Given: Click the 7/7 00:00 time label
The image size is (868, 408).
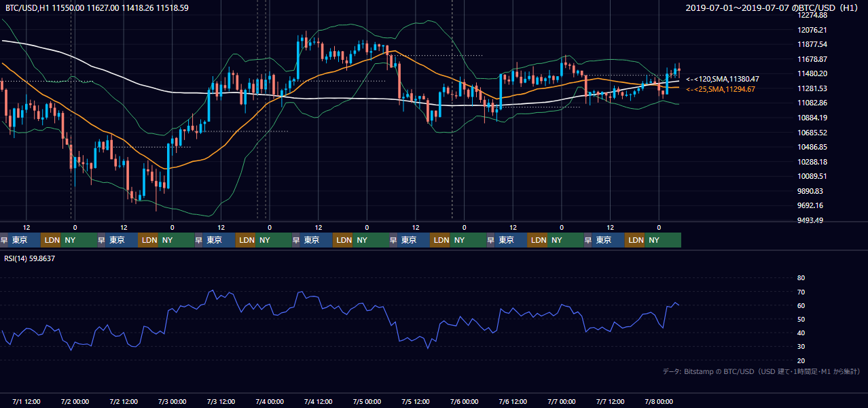Looking at the screenshot, I should tap(562, 402).
